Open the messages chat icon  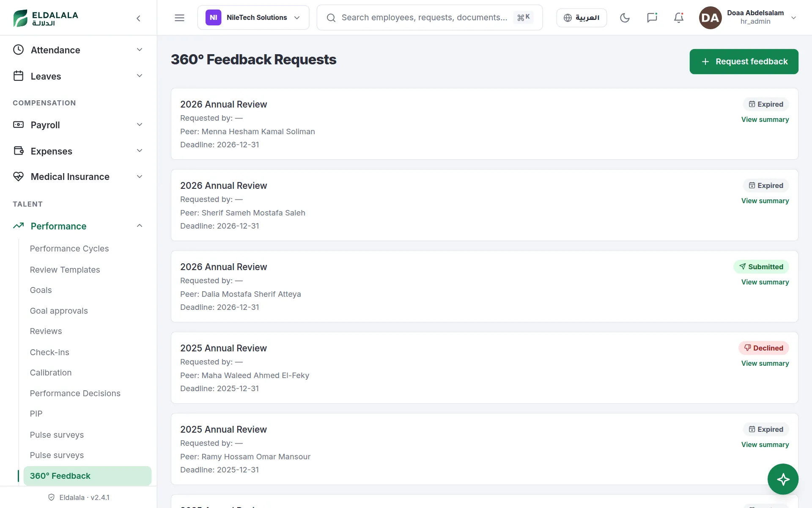(652, 18)
